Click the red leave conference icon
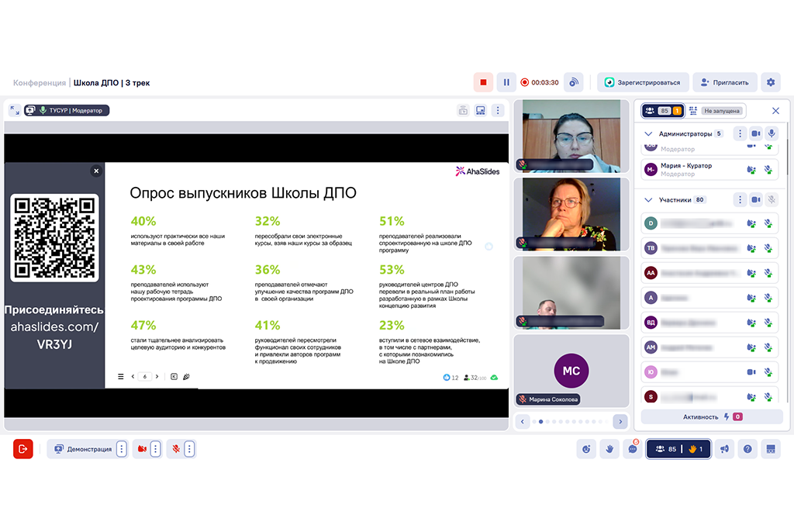 (x=23, y=449)
